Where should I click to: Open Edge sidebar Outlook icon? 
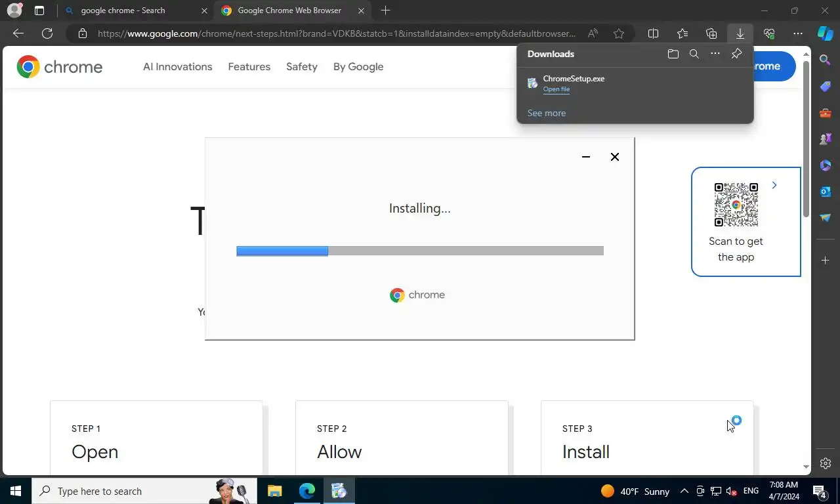click(825, 192)
